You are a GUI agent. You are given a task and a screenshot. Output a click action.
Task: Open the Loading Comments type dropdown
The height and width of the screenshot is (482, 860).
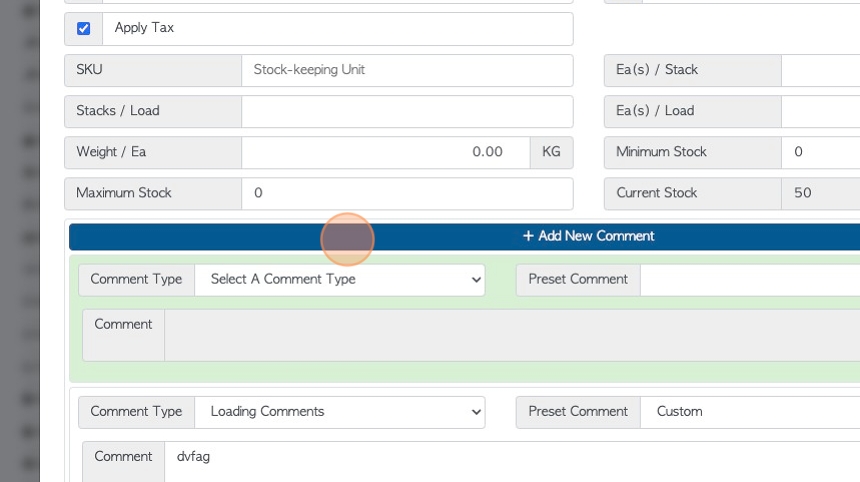(340, 412)
